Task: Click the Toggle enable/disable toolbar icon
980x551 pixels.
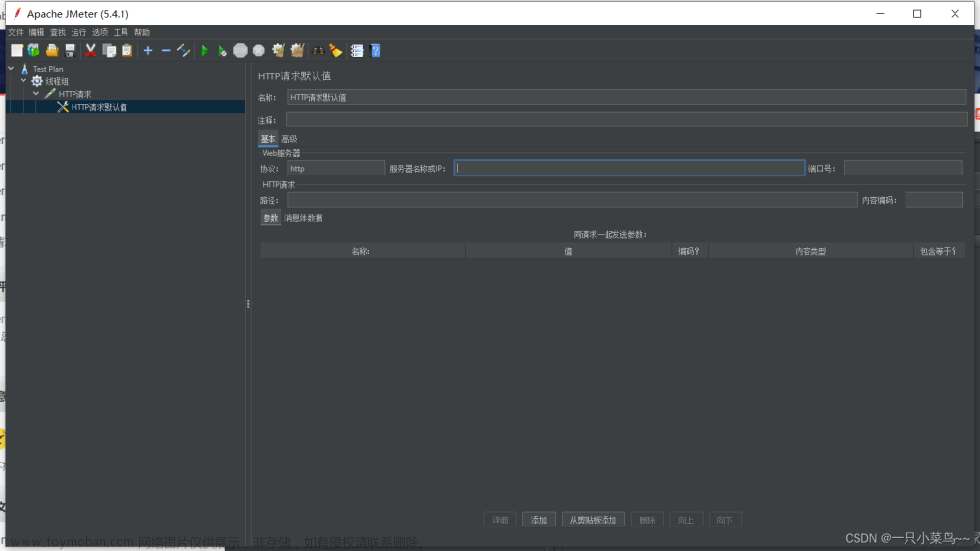Action: tap(184, 51)
